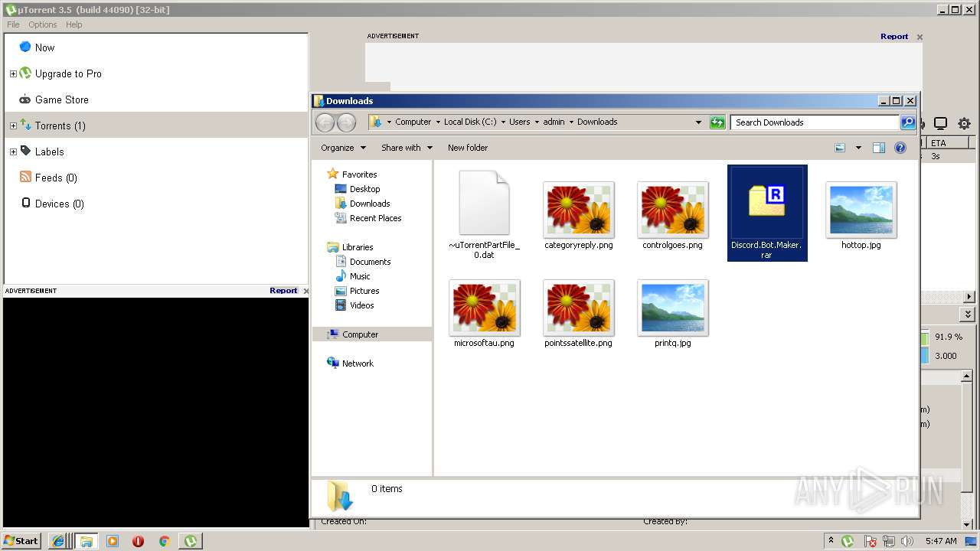Open the Organize menu
This screenshot has width=980, height=551.
click(343, 148)
